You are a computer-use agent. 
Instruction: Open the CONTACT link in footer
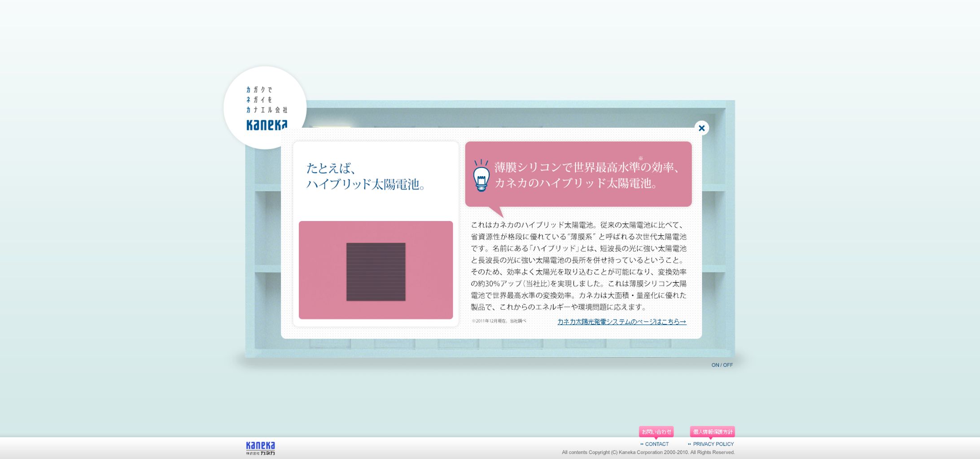pos(655,444)
